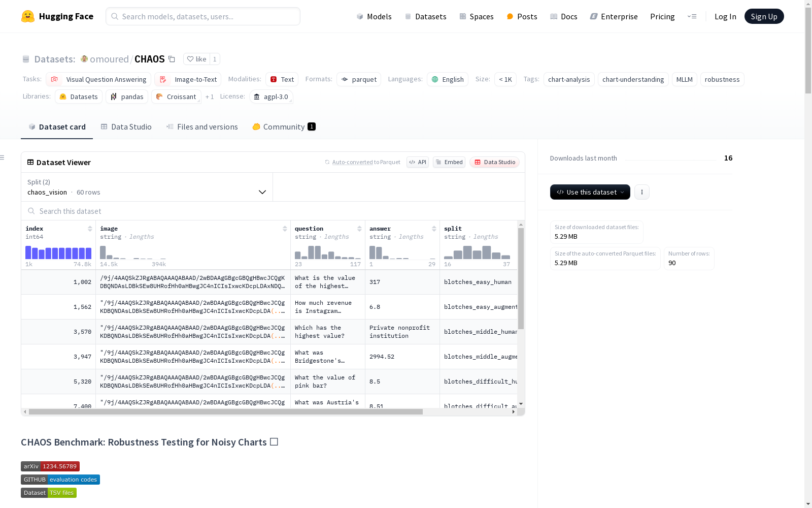
Task: Open Enterprise in the top navigation
Action: tap(614, 16)
